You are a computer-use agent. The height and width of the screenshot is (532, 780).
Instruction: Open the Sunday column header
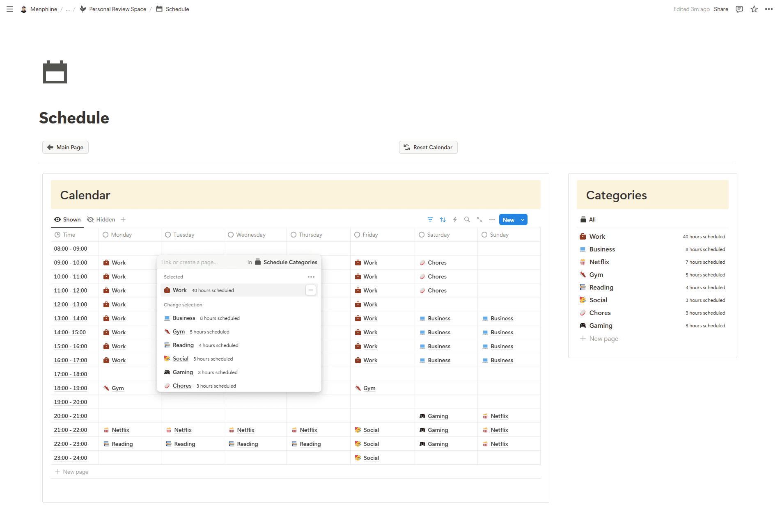509,235
